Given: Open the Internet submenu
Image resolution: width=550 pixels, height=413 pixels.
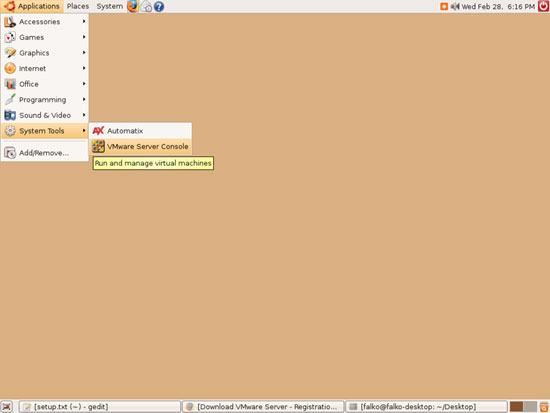Looking at the screenshot, I should 45,68.
